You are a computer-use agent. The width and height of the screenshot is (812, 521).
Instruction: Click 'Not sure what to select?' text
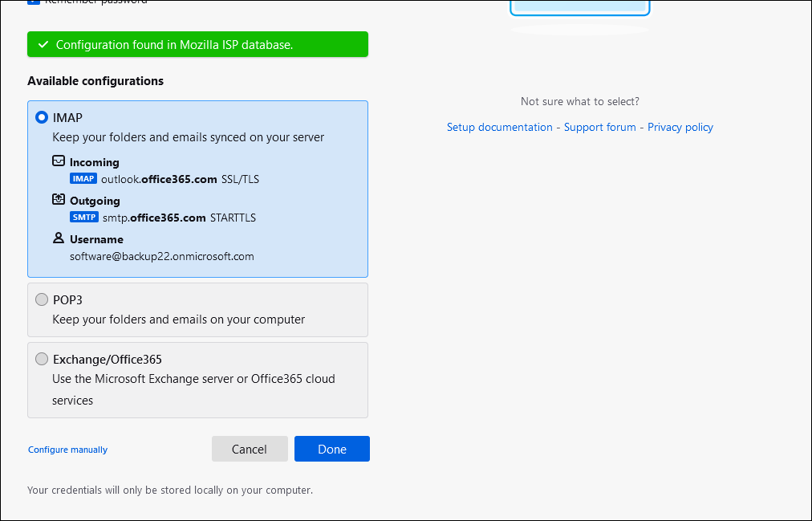[x=580, y=101]
